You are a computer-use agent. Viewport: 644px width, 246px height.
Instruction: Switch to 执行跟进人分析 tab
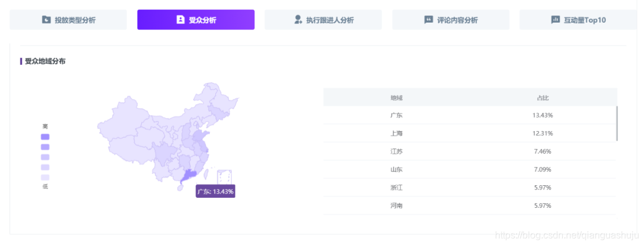tap(323, 20)
